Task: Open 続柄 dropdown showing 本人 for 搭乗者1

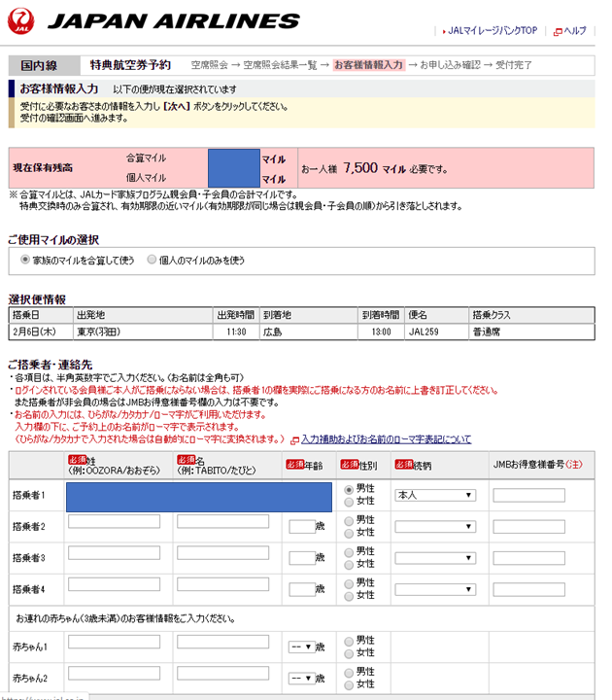Action: pos(435,495)
